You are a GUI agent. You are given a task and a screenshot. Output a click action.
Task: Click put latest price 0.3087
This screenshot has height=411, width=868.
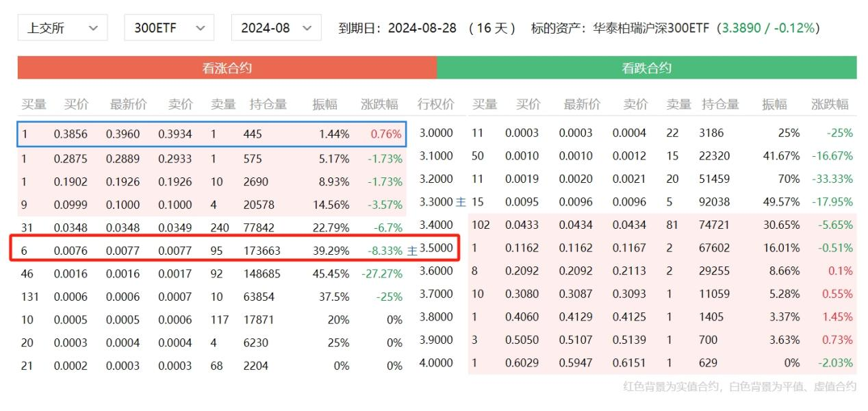[576, 294]
